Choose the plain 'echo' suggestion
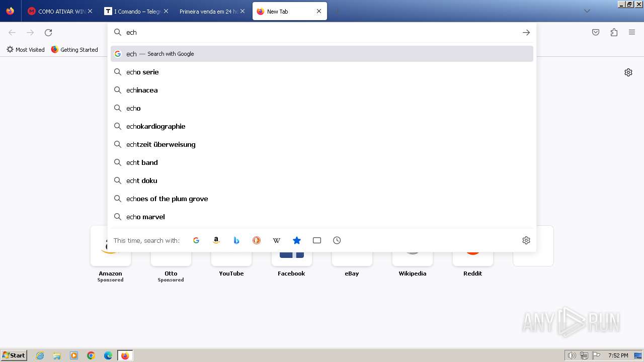644x362 pixels. pos(322,108)
